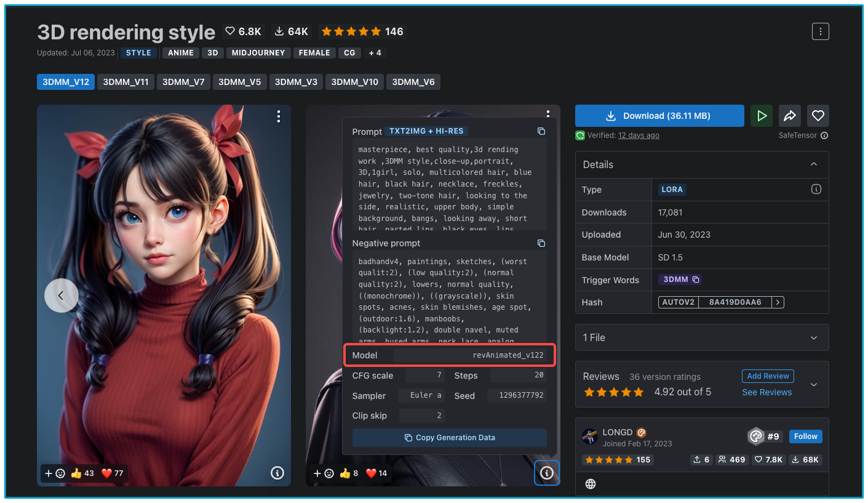Click the share arrow icon next to Download

[x=790, y=116]
